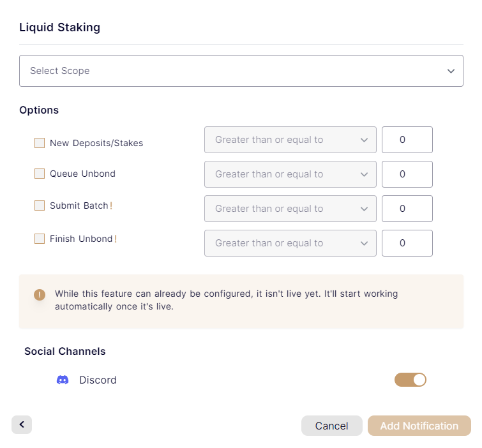Click the orange info icon in notice

(x=40, y=294)
